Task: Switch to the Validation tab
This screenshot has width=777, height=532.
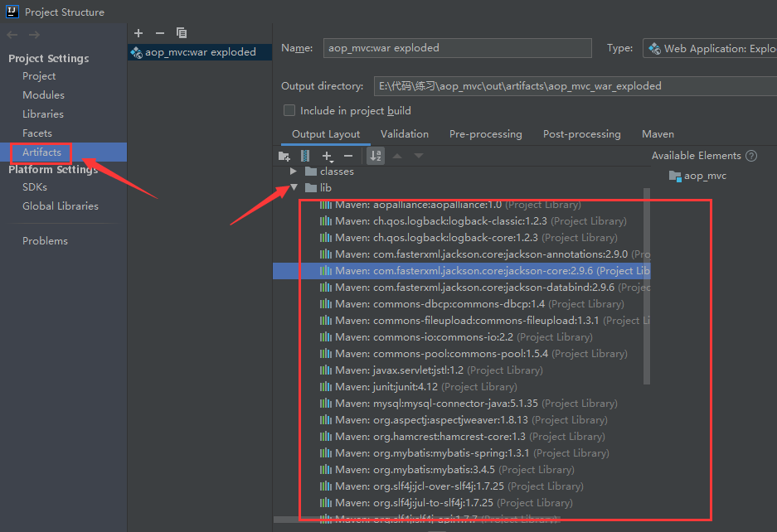Action: pyautogui.click(x=404, y=133)
